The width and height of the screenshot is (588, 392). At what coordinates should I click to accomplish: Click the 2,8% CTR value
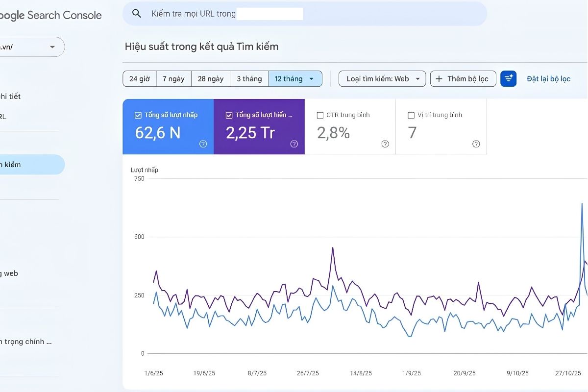coord(333,132)
